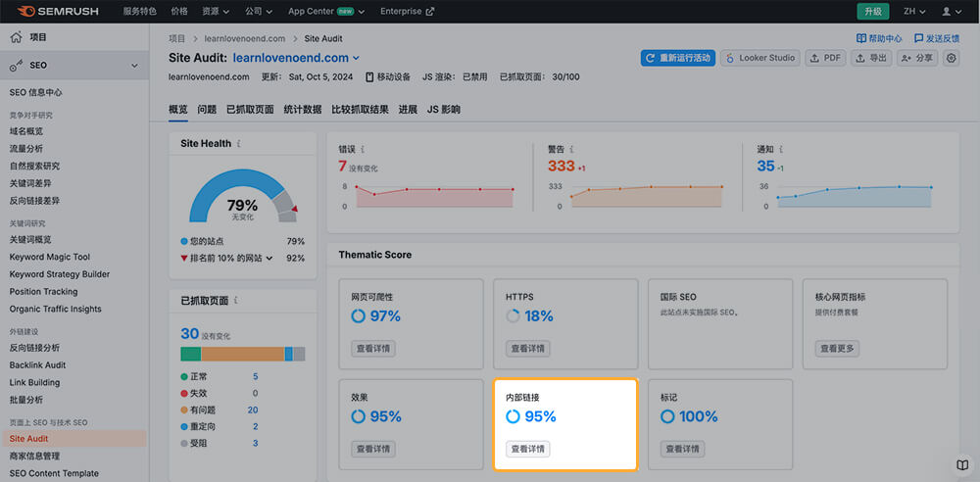Open Position Tracking in sidebar
The image size is (980, 482).
pos(43,292)
